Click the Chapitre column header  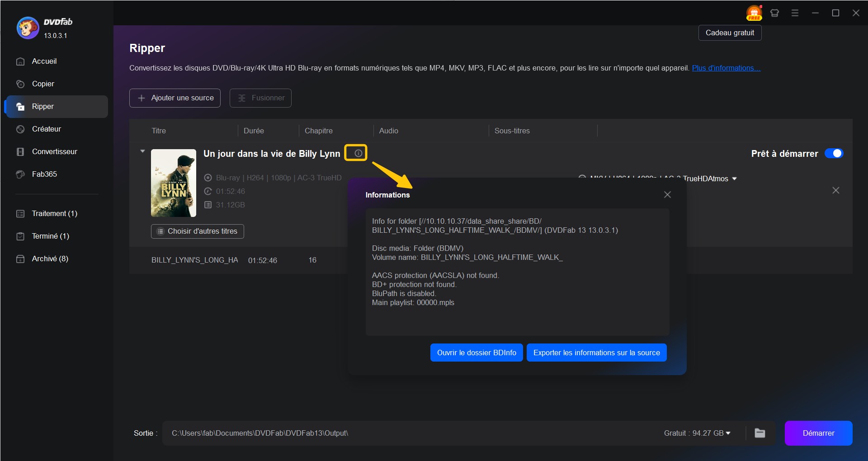[x=319, y=131]
